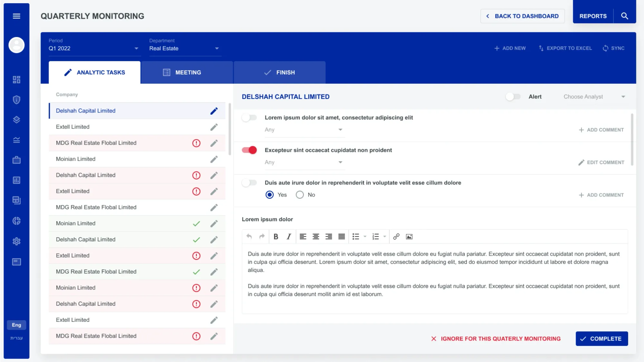Open the layers sidebar icon

16,120
